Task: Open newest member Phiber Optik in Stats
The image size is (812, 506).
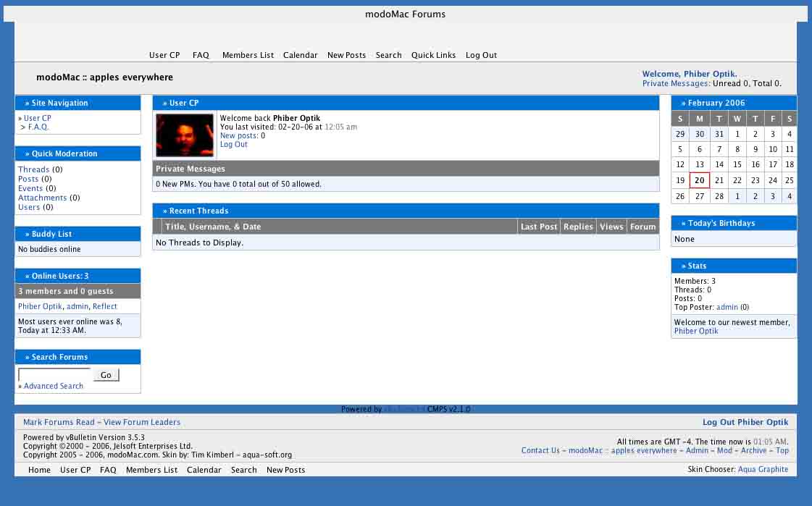Action: point(696,331)
